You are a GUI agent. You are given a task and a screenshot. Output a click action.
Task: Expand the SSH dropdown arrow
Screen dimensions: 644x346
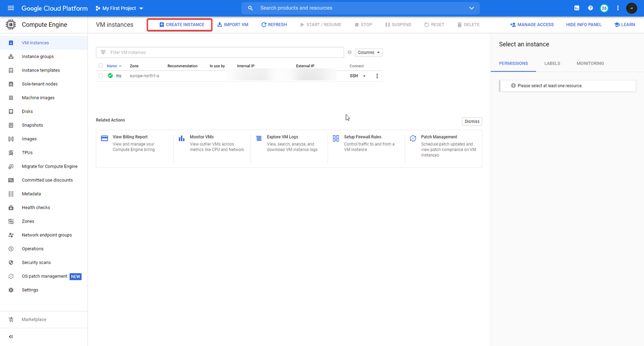tap(364, 76)
